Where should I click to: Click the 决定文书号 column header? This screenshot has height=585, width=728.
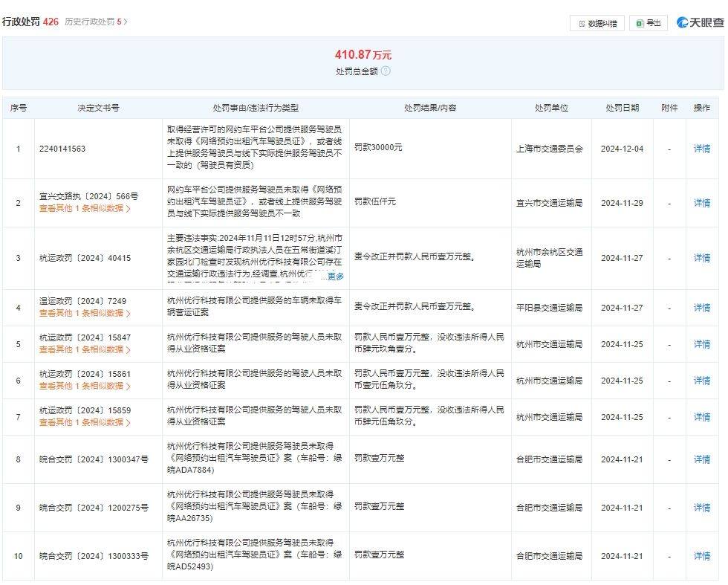(98, 108)
